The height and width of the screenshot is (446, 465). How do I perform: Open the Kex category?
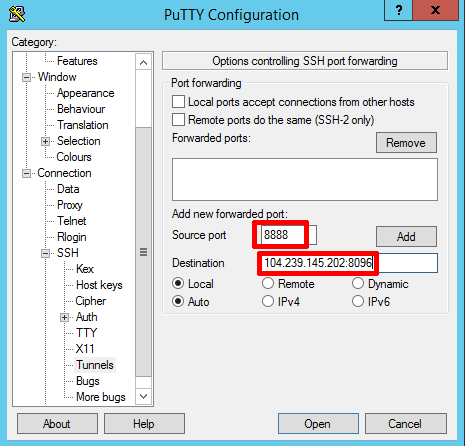(x=85, y=269)
